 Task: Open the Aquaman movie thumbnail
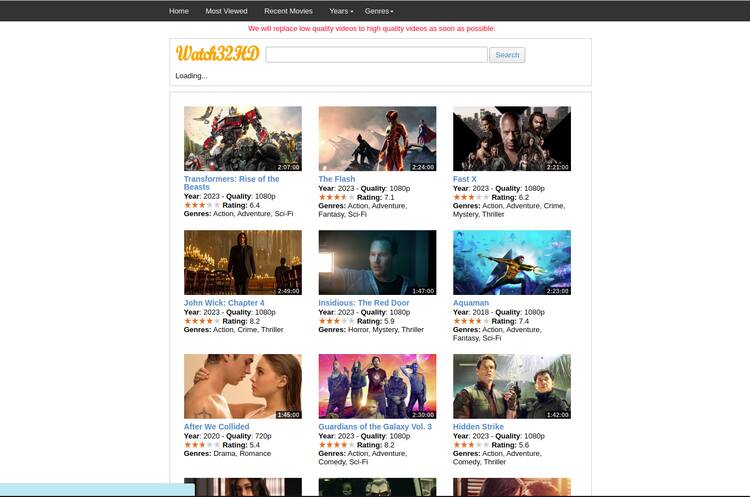pyautogui.click(x=512, y=262)
